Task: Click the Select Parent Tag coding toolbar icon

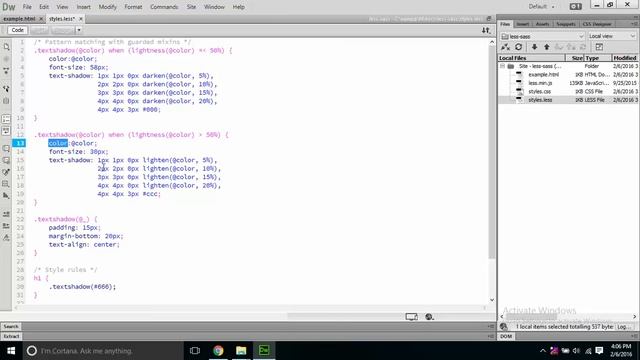Action: (x=6, y=89)
